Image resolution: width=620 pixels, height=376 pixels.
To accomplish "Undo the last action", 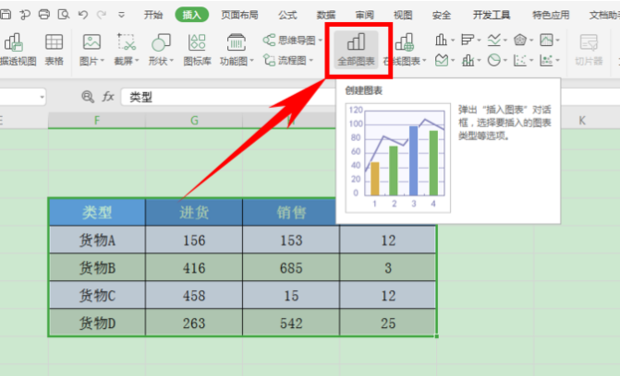I will click(83, 15).
